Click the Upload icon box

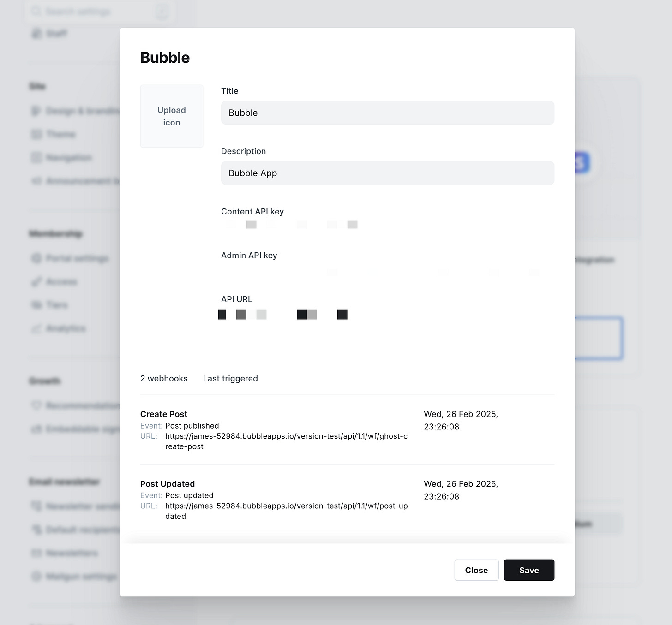[172, 116]
